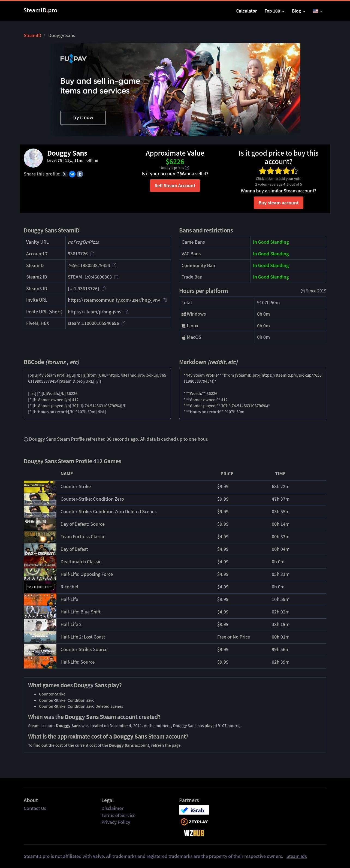Click the Half-Life: Opposing Force game name
The image size is (350, 868).
tap(87, 574)
